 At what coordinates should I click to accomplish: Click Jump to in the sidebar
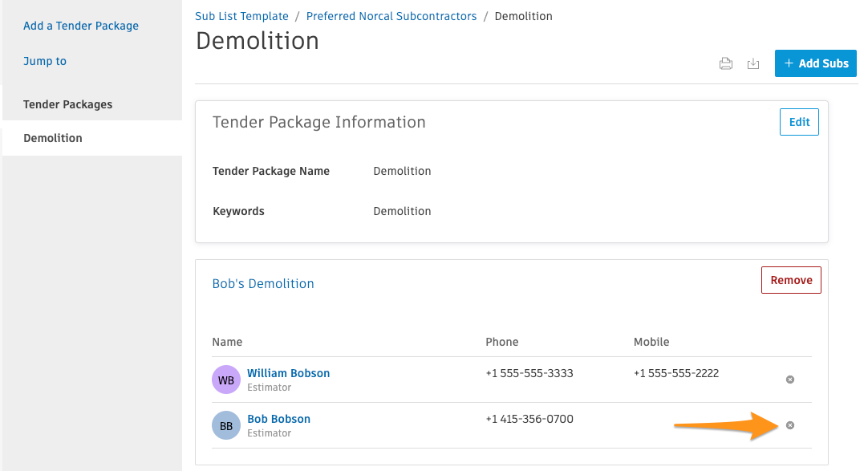pyautogui.click(x=44, y=61)
